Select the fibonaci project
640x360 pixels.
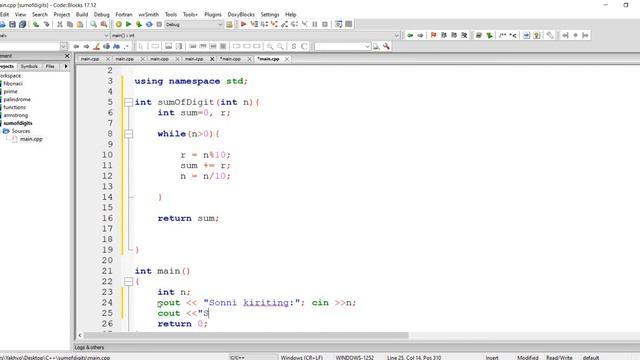[13, 84]
